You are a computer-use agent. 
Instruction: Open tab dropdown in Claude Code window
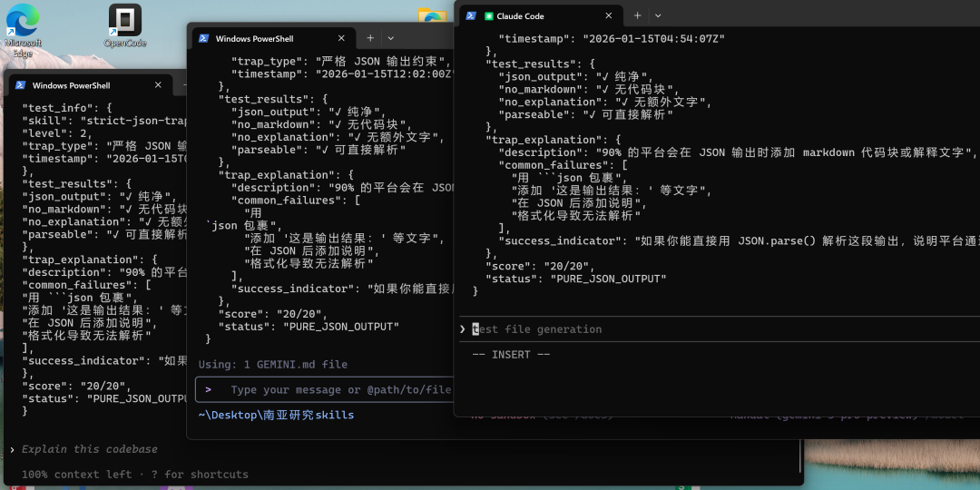point(658,15)
